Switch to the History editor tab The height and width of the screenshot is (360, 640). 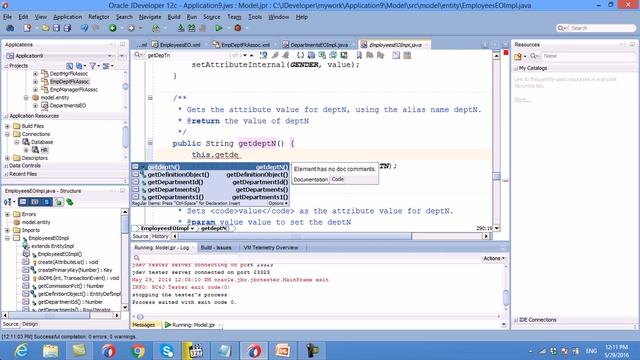(x=160, y=236)
